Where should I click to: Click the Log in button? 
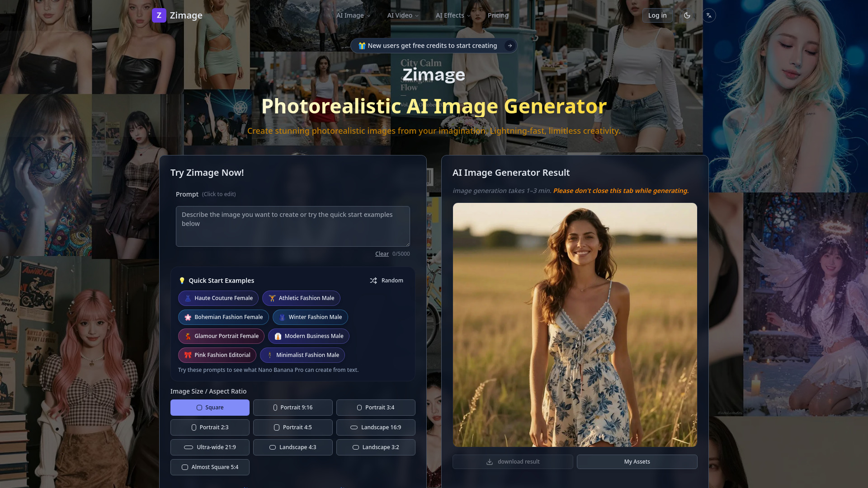click(x=657, y=15)
